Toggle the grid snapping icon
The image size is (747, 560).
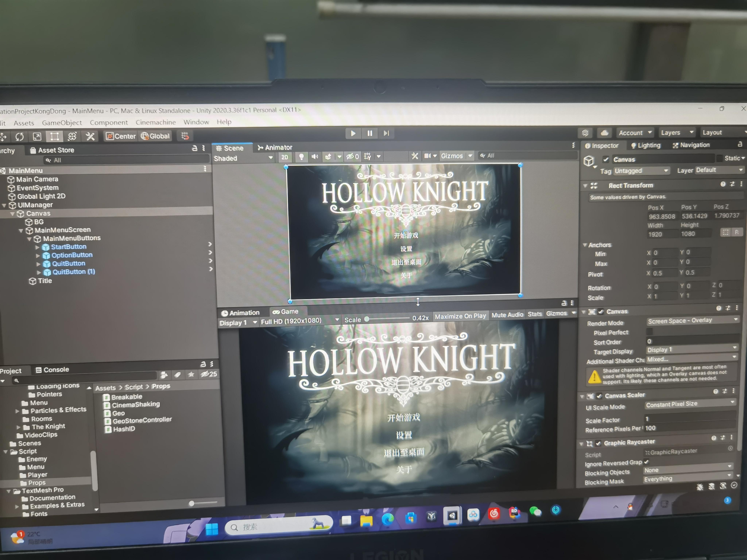[185, 136]
